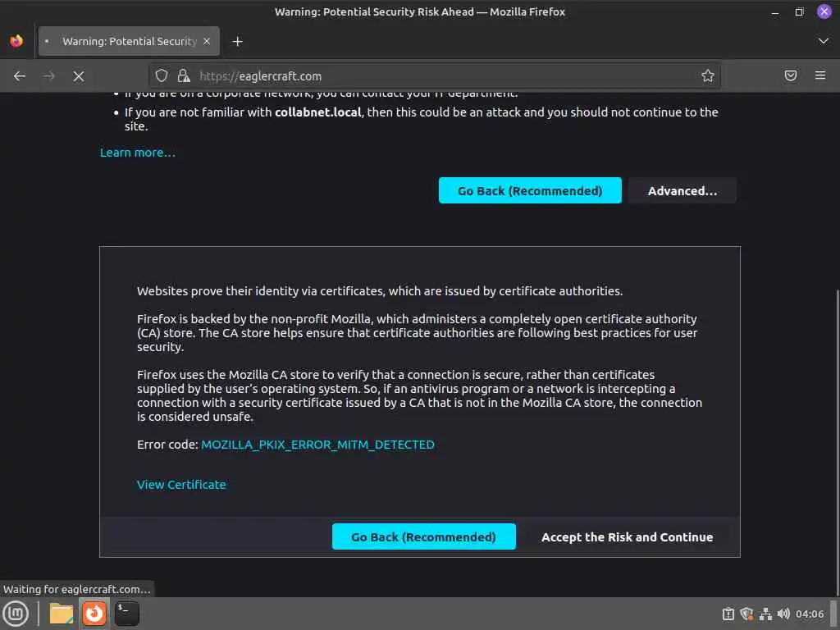
Task: Minimize the Firefox window
Action: point(775,11)
